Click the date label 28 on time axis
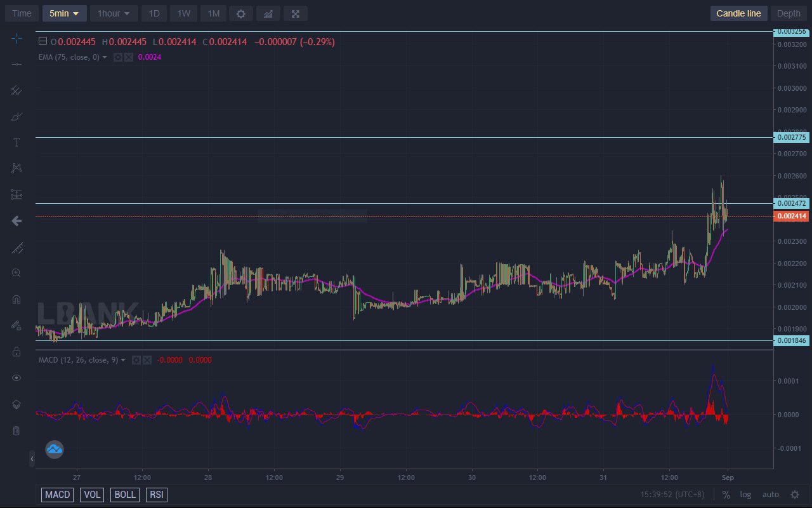Image resolution: width=812 pixels, height=508 pixels. click(x=208, y=477)
